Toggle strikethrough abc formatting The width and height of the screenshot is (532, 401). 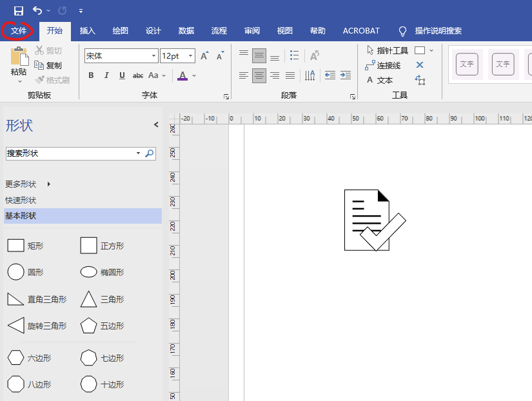pyautogui.click(x=138, y=75)
